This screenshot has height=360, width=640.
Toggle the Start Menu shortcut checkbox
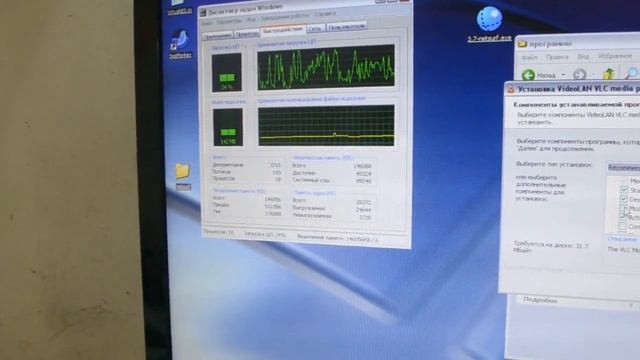pos(624,190)
